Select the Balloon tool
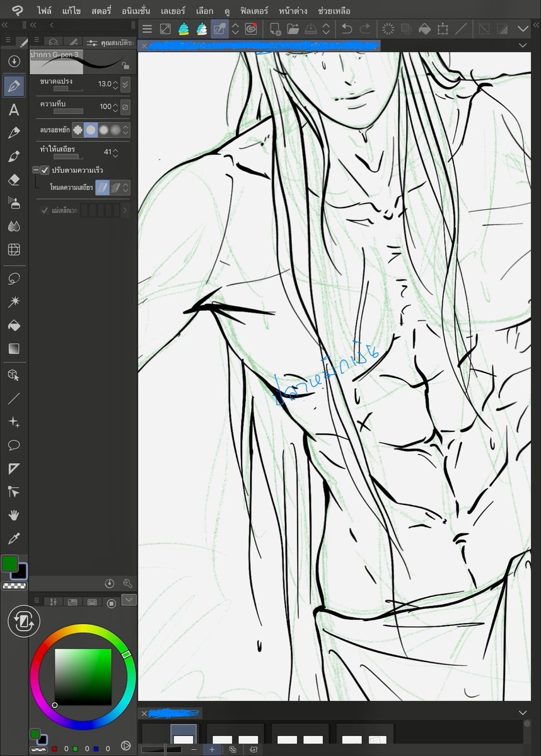This screenshot has width=541, height=756. [14, 445]
